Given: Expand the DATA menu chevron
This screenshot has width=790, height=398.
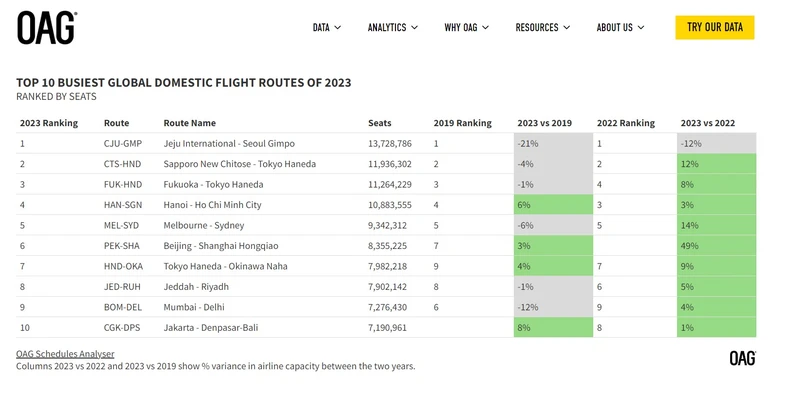Looking at the screenshot, I should [338, 28].
